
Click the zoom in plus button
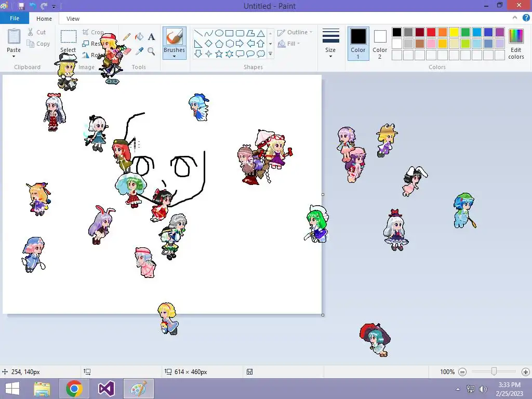point(526,372)
